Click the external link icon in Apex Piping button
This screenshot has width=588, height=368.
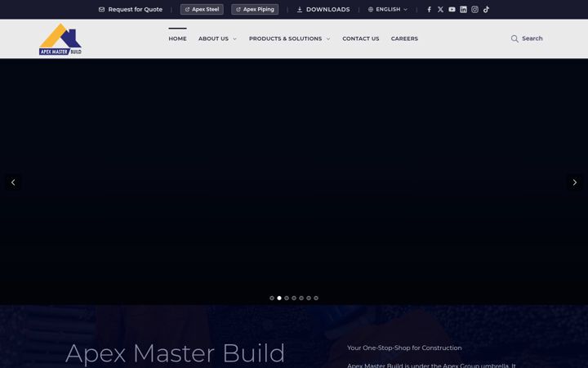(x=238, y=9)
